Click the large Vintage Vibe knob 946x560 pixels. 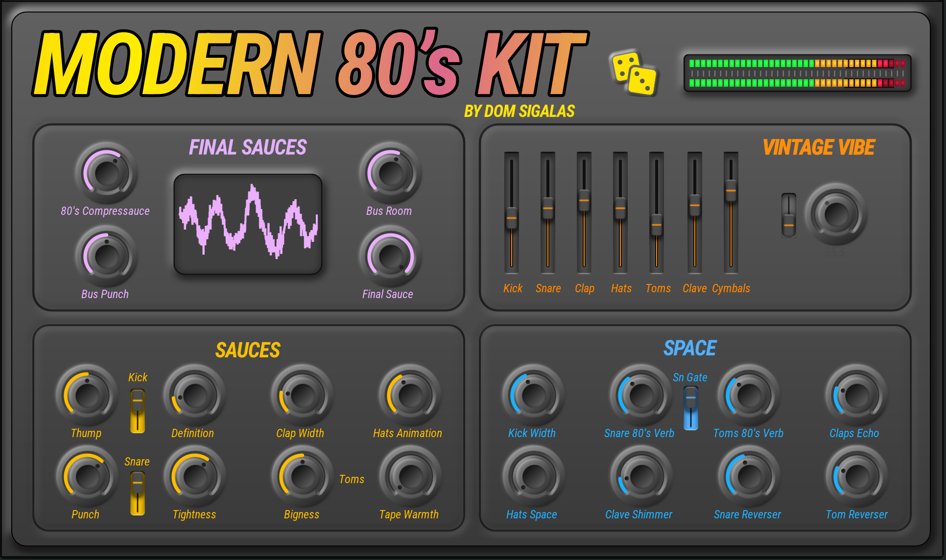(836, 214)
